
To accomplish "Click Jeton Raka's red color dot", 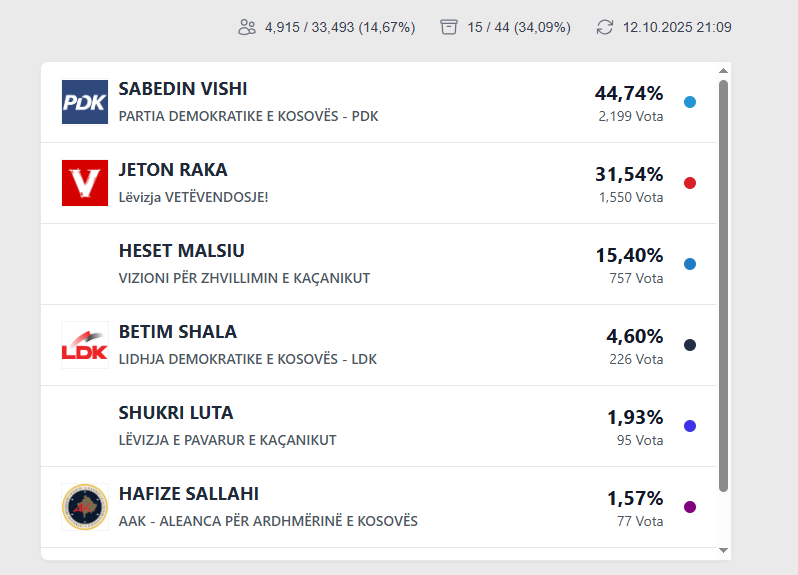I will tap(690, 183).
